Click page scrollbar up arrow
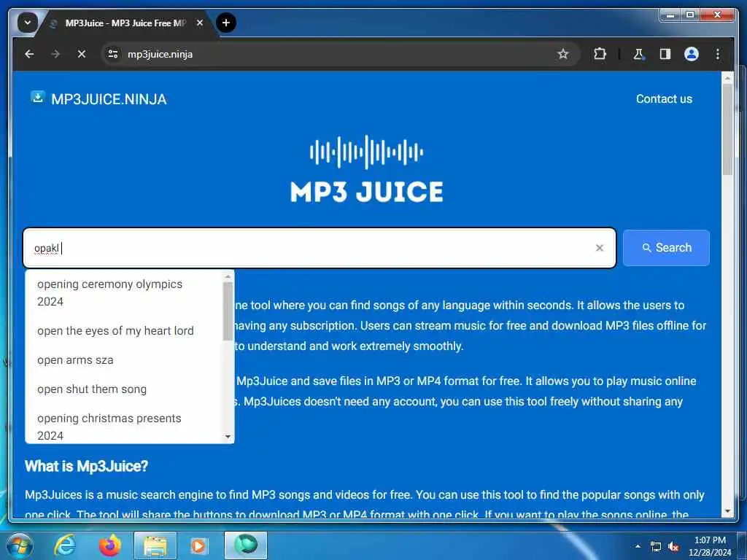Image resolution: width=747 pixels, height=560 pixels. (727, 77)
